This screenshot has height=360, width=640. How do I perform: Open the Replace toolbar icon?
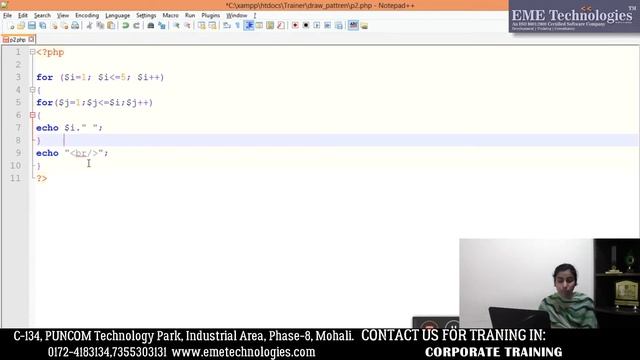click(162, 26)
